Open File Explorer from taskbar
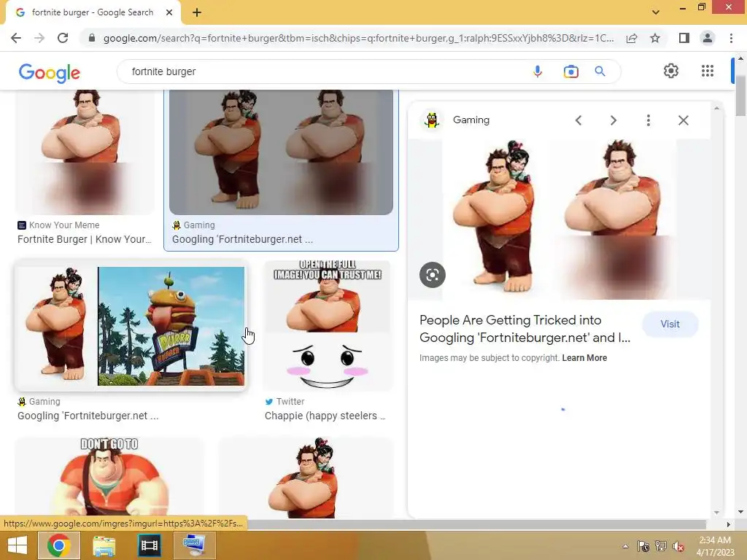The height and width of the screenshot is (560, 747). pyautogui.click(x=104, y=545)
